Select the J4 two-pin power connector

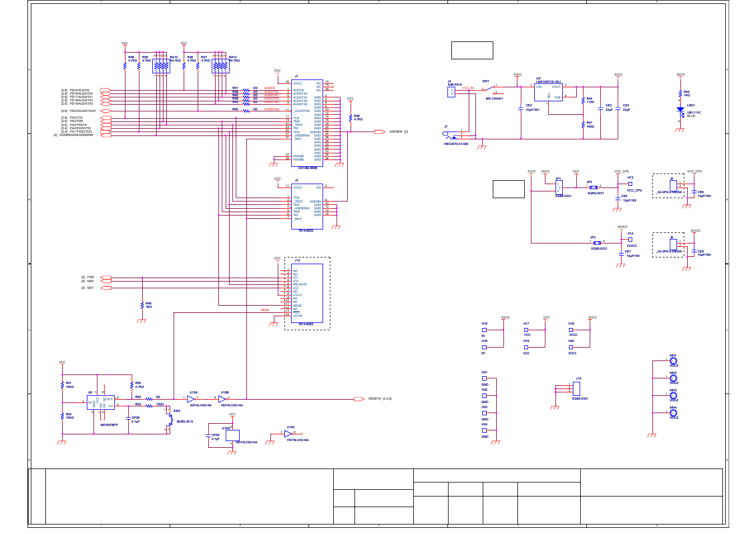point(451,92)
